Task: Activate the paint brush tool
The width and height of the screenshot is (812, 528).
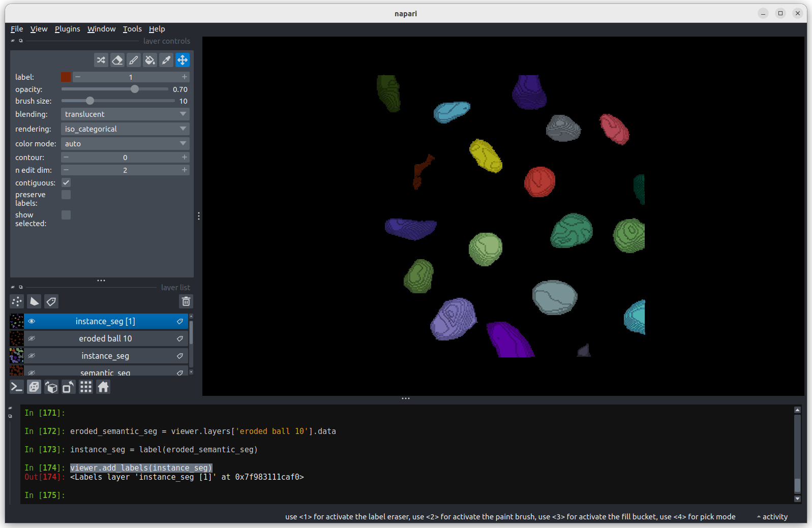Action: (x=134, y=60)
